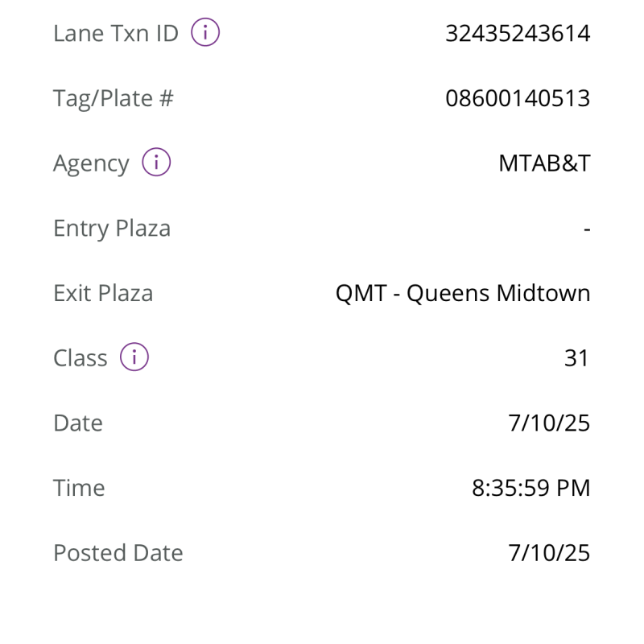
Task: Open the Agency info tooltip icon
Action: point(156,163)
